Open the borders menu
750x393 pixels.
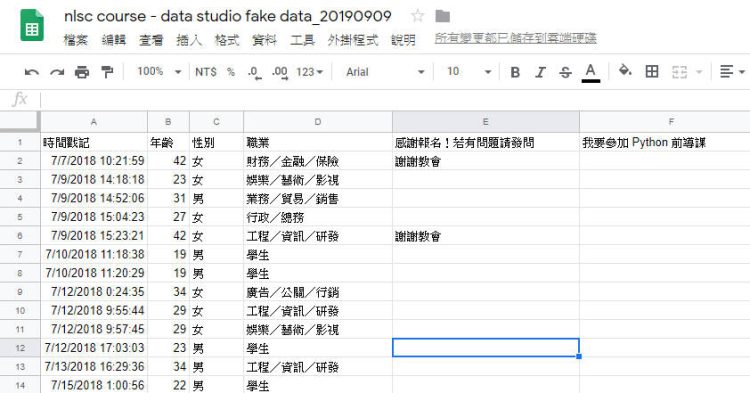651,72
